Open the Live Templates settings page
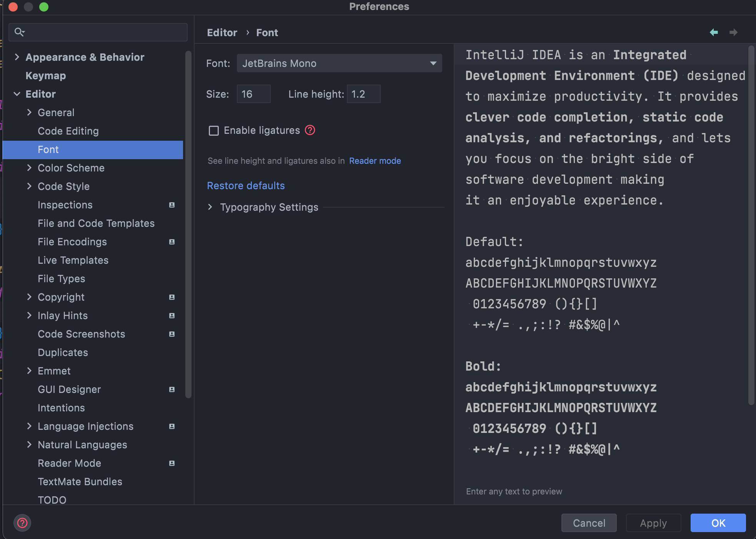Image resolution: width=756 pixels, height=539 pixels. (x=73, y=260)
